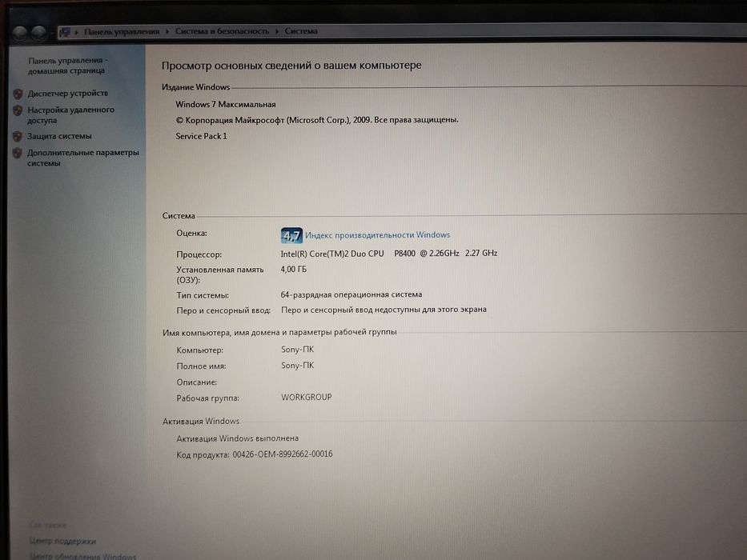Click shield icon beside Настройка удаленного доступа
This screenshot has height=560, width=747.
click(18, 110)
